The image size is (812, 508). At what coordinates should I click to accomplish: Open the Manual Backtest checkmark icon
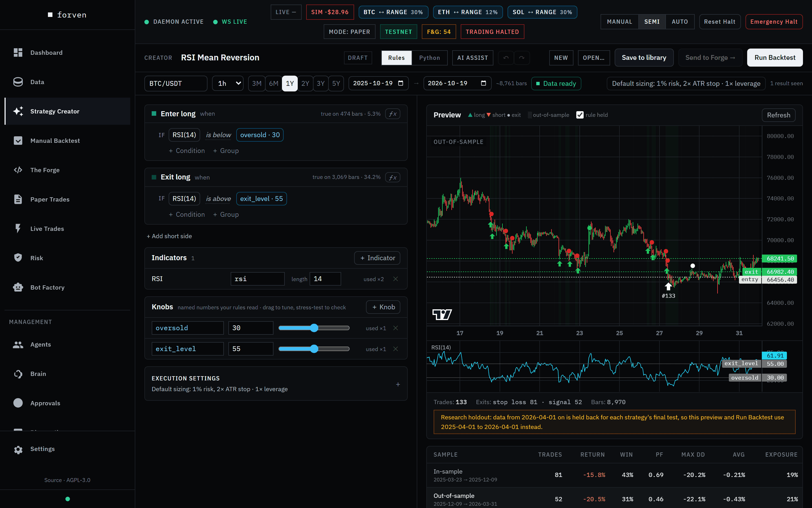[18, 141]
